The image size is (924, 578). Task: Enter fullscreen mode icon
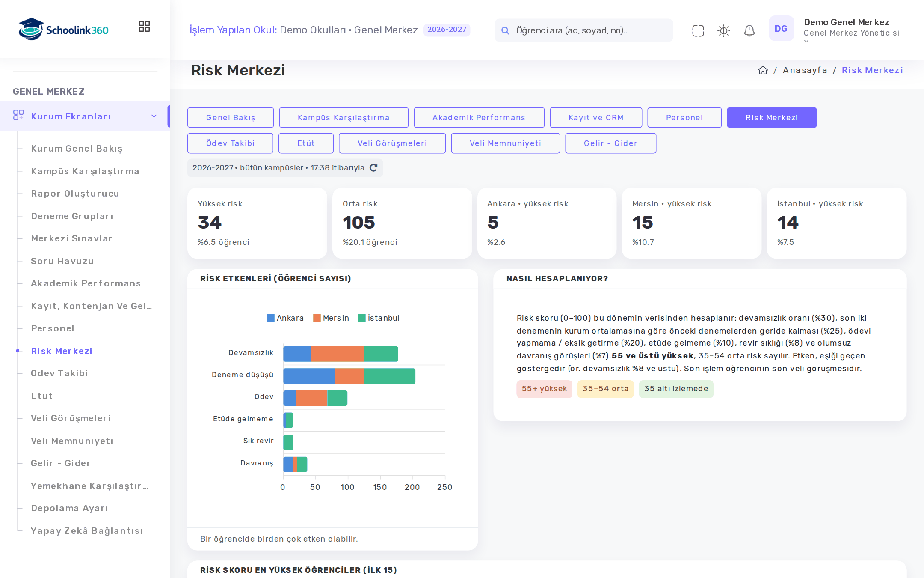pyautogui.click(x=698, y=30)
